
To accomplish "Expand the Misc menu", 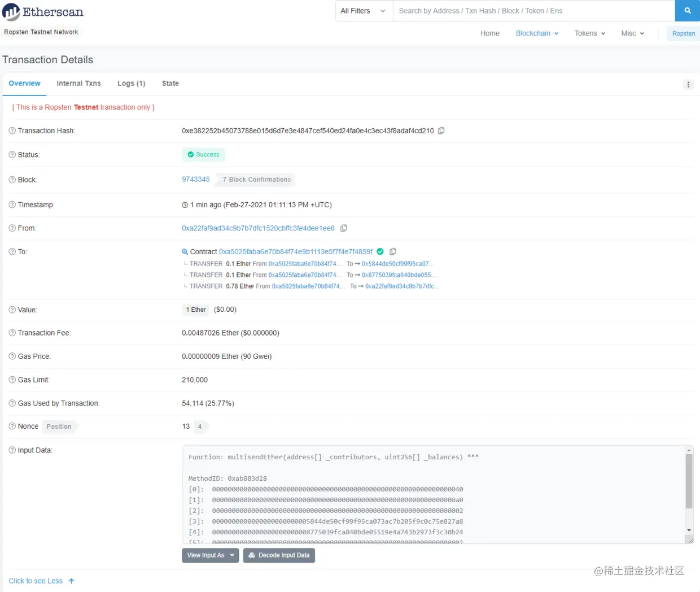I will [x=633, y=33].
